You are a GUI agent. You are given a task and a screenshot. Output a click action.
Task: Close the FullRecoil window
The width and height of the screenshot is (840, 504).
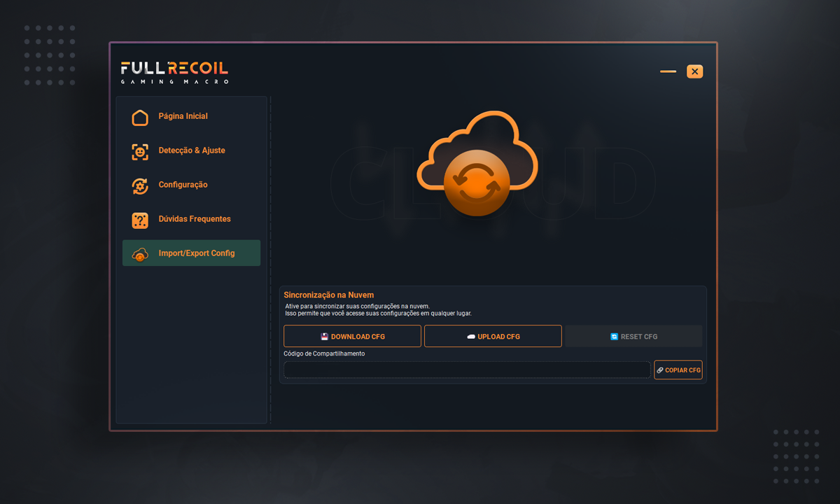(694, 71)
